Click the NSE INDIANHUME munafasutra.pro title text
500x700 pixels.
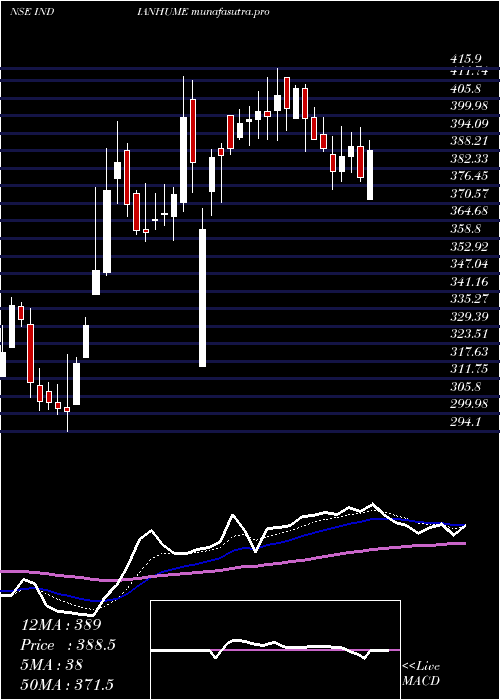pyautogui.click(x=139, y=12)
